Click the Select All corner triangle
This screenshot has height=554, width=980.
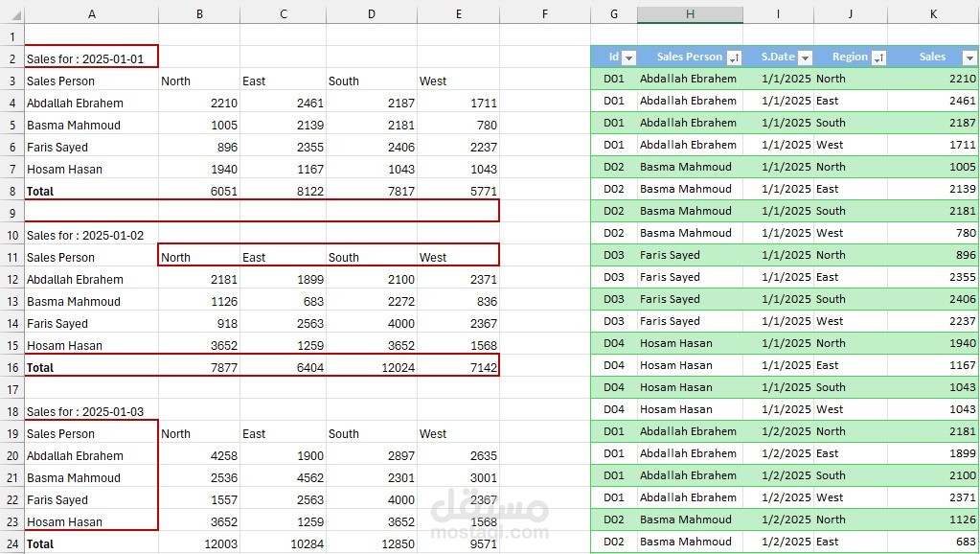tap(16, 15)
